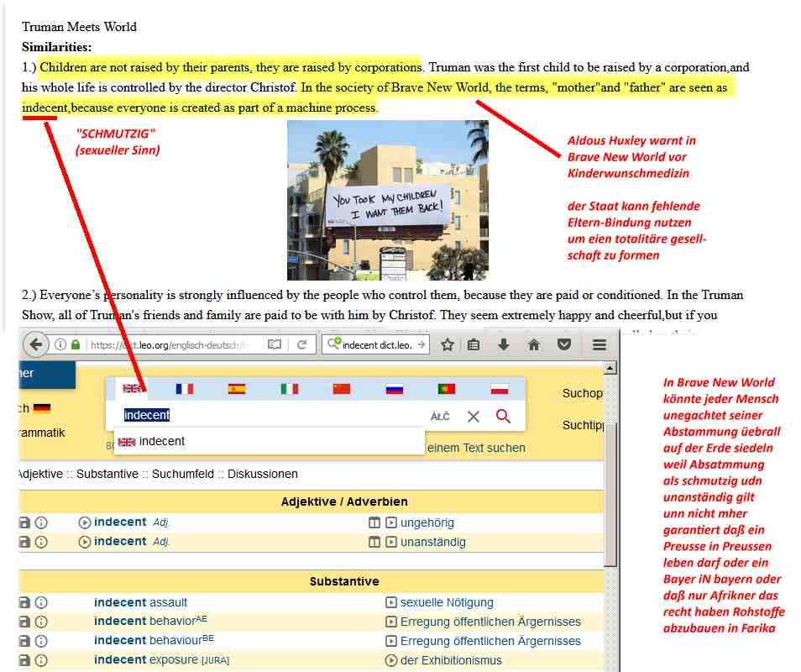Open special characters keyboard in search field
The image size is (801, 672).
pos(440,417)
